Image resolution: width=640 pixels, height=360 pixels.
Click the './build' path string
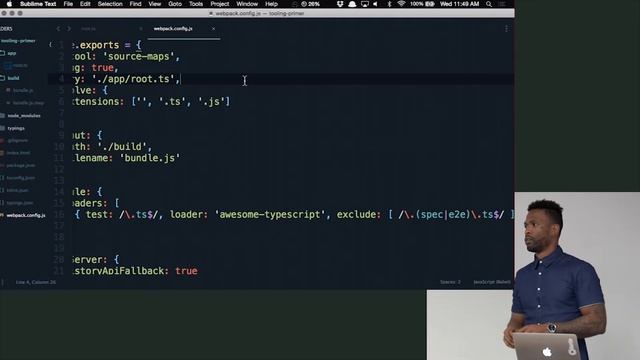point(122,146)
